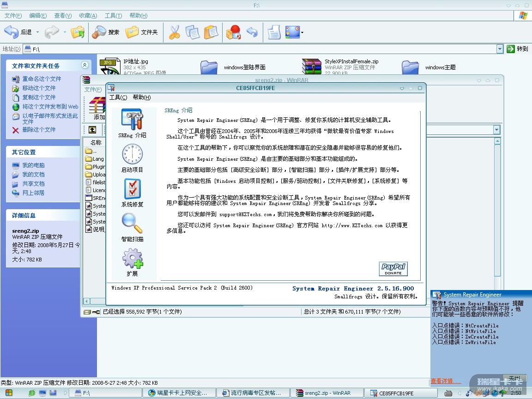The height and width of the screenshot is (399, 532).
Task: Open 网上邻居 in 其它位置
Action: click(x=34, y=193)
